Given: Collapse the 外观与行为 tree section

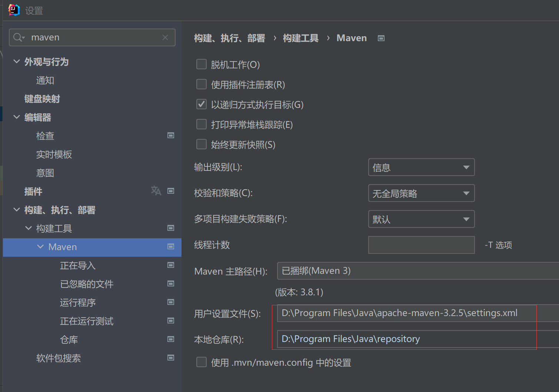Looking at the screenshot, I should click(17, 62).
